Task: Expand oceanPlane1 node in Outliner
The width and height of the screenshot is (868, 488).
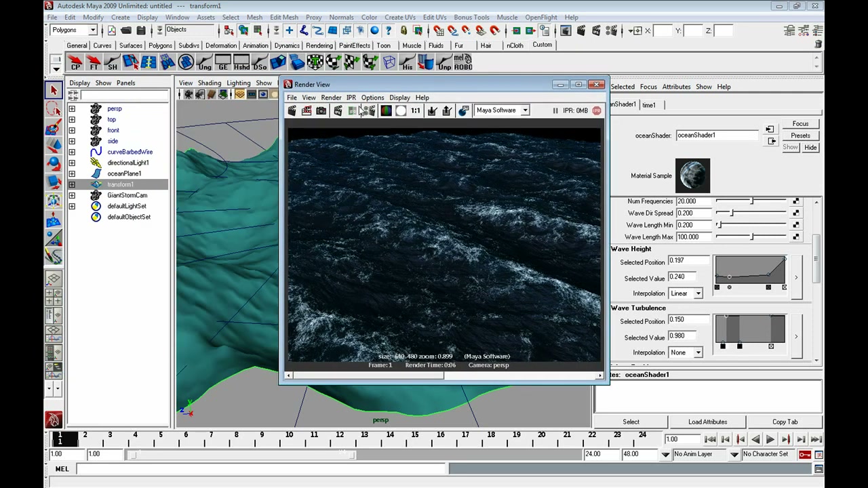Action: tap(72, 174)
